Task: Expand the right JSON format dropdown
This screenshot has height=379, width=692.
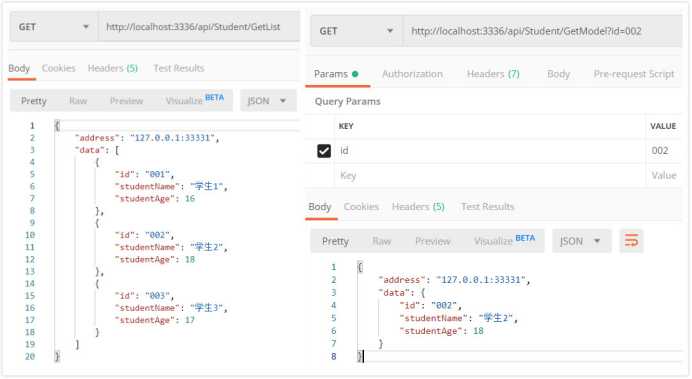Action: pyautogui.click(x=581, y=241)
